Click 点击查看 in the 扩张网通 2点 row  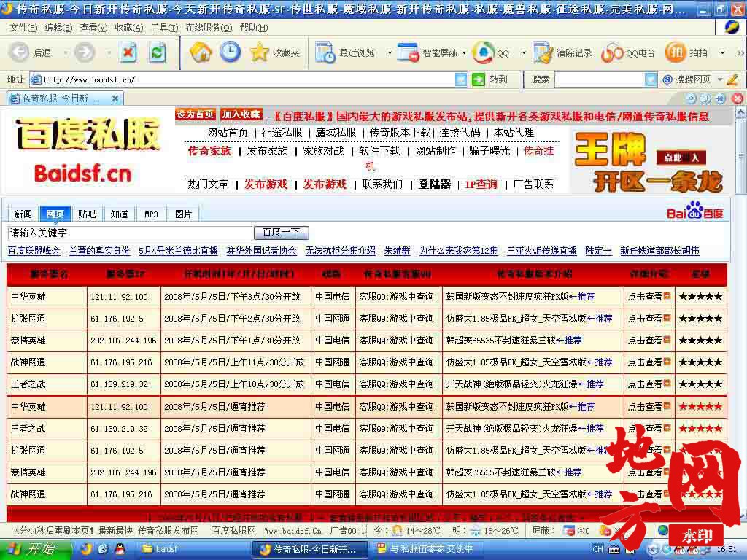pos(649,318)
